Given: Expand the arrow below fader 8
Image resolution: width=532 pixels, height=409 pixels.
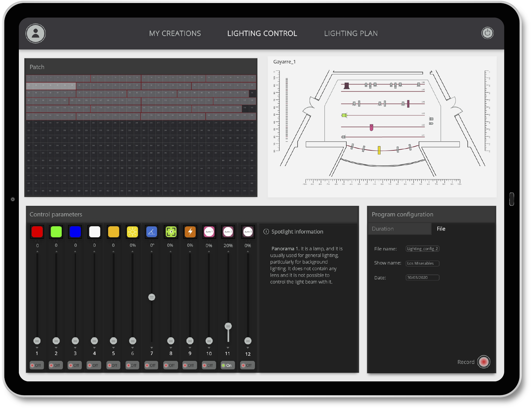Looking at the screenshot, I should (x=170, y=348).
